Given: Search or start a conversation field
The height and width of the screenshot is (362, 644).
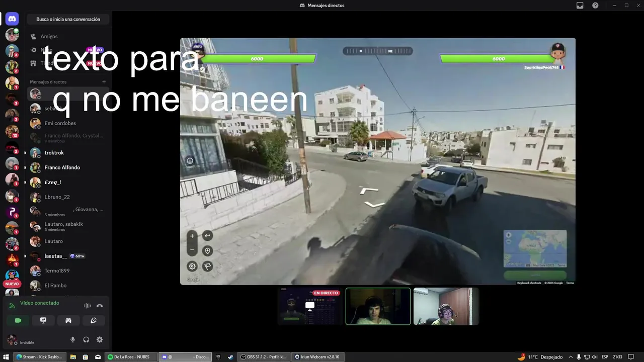Looking at the screenshot, I should tap(68, 19).
